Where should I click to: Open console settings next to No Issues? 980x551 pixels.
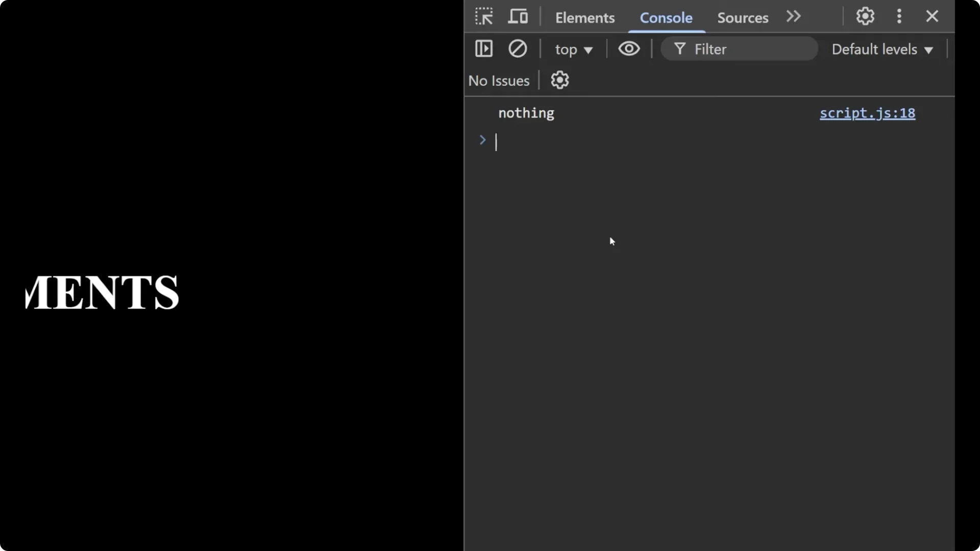point(560,80)
